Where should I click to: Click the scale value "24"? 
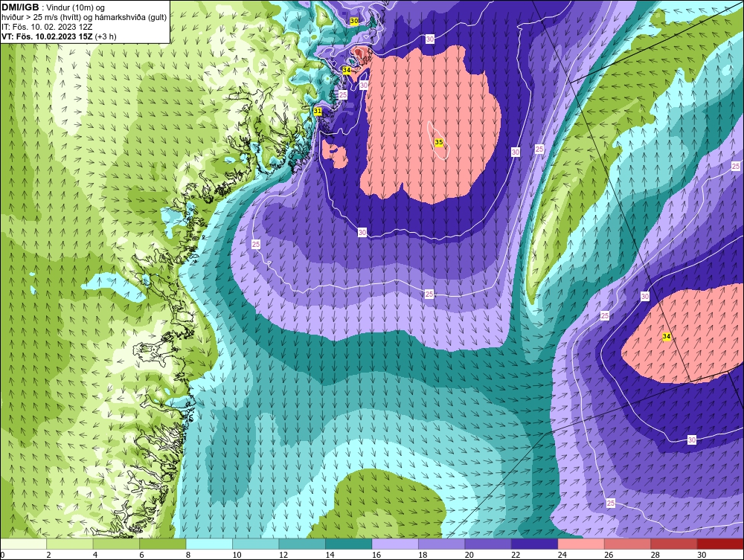pyautogui.click(x=562, y=555)
